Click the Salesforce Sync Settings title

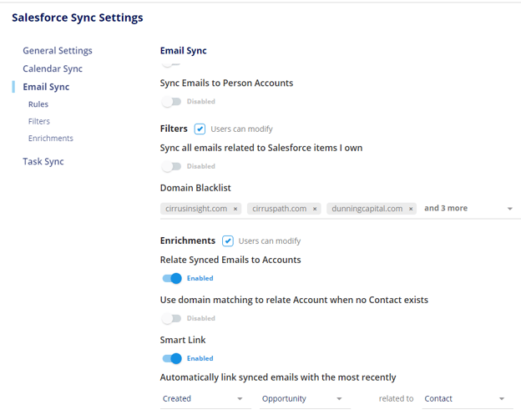pyautogui.click(x=78, y=18)
